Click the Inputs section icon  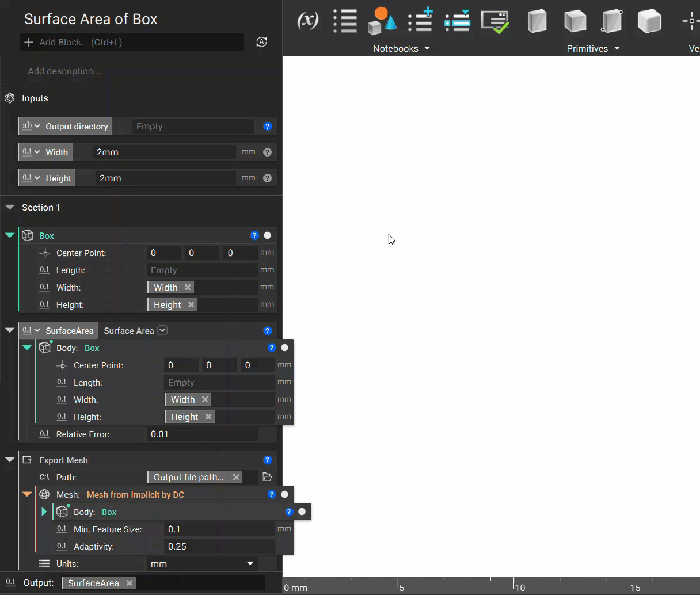10,98
